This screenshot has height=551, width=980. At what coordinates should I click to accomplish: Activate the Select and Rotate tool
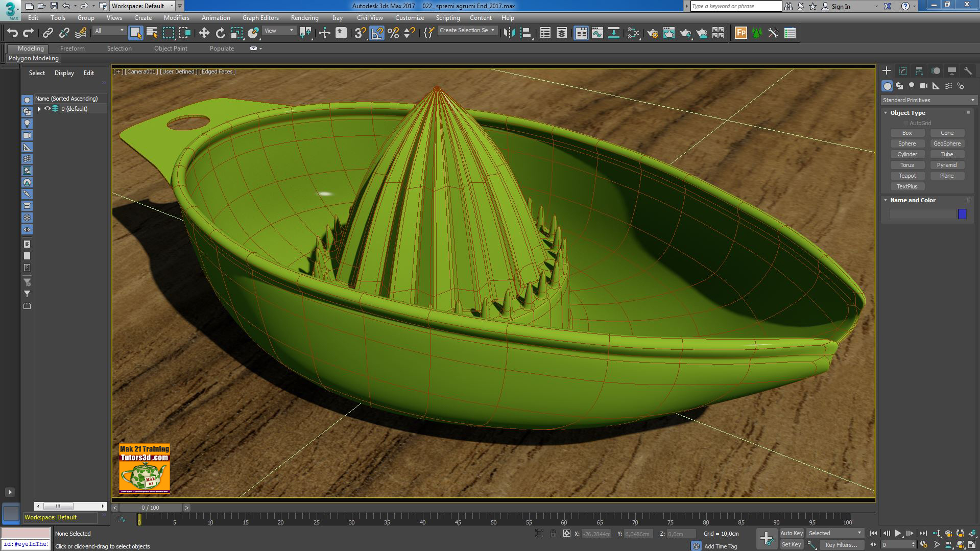[220, 32]
